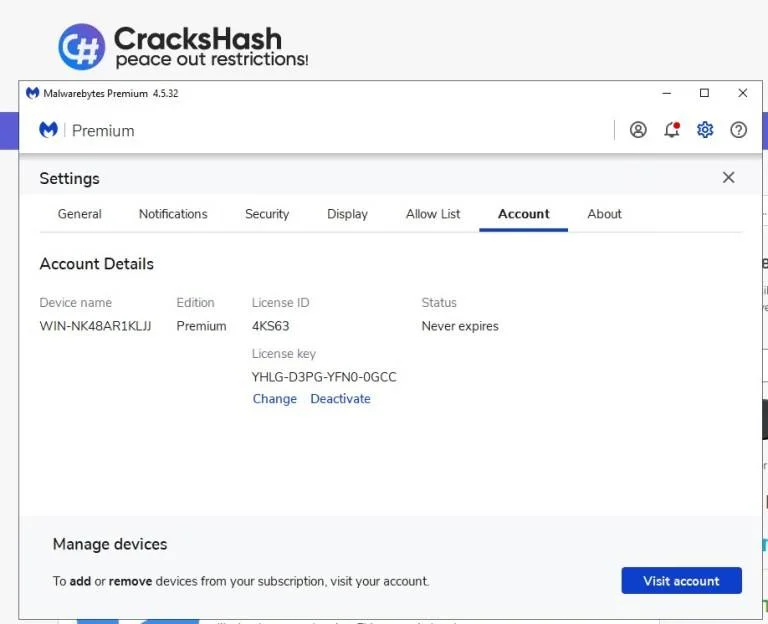This screenshot has height=624, width=768.
Task: Click the settings gear icon
Action: (705, 130)
